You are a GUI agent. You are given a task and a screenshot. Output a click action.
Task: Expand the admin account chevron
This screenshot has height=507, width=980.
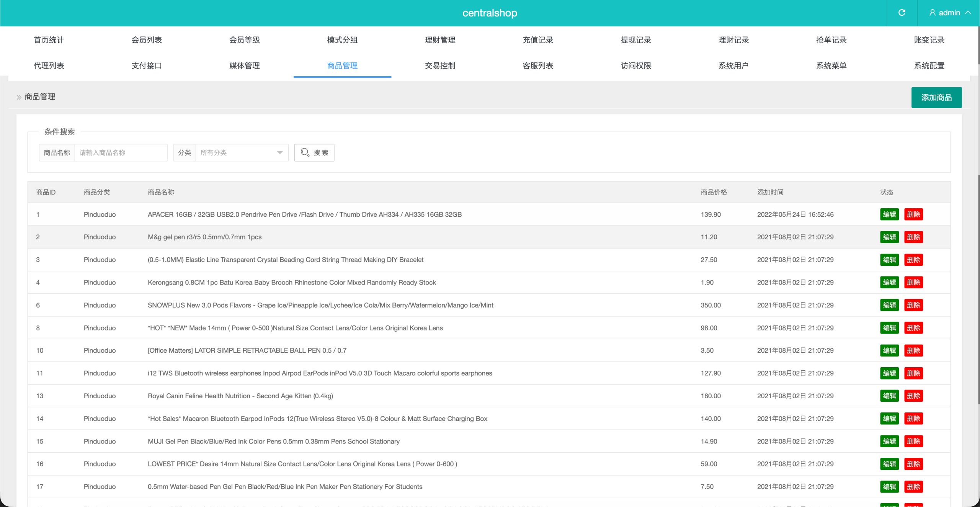968,13
